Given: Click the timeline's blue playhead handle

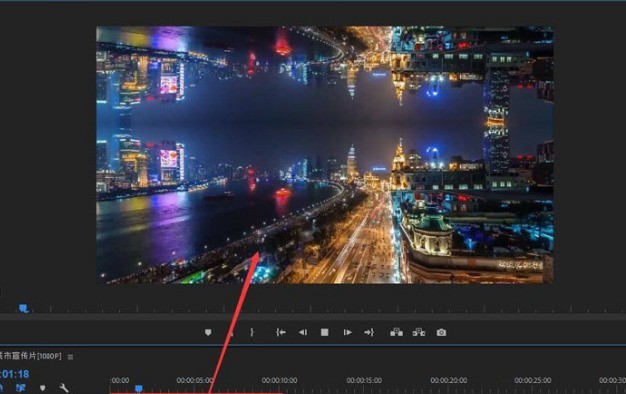Looking at the screenshot, I should pyautogui.click(x=139, y=388).
